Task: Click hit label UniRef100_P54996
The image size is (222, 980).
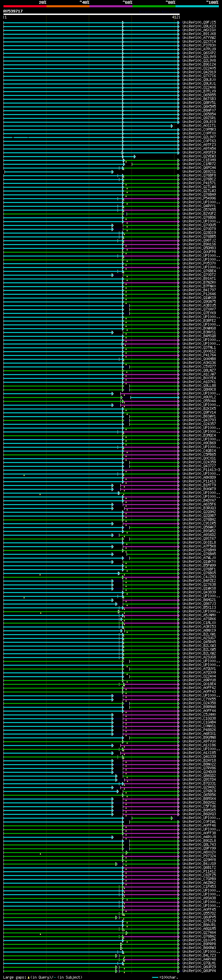Action: pos(199,199)
